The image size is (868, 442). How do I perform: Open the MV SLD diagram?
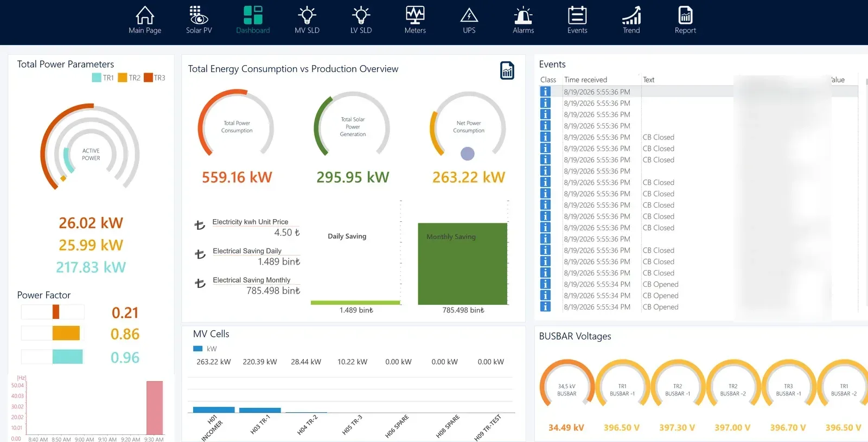tap(307, 15)
